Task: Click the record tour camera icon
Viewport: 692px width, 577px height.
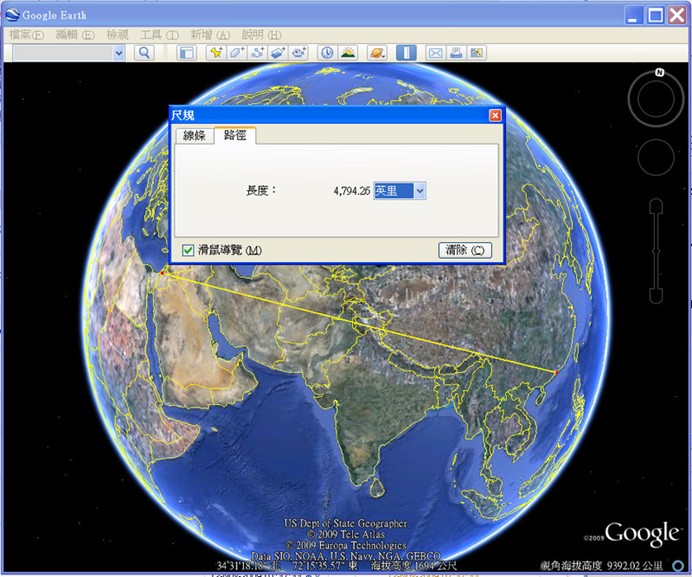Action: tap(299, 53)
